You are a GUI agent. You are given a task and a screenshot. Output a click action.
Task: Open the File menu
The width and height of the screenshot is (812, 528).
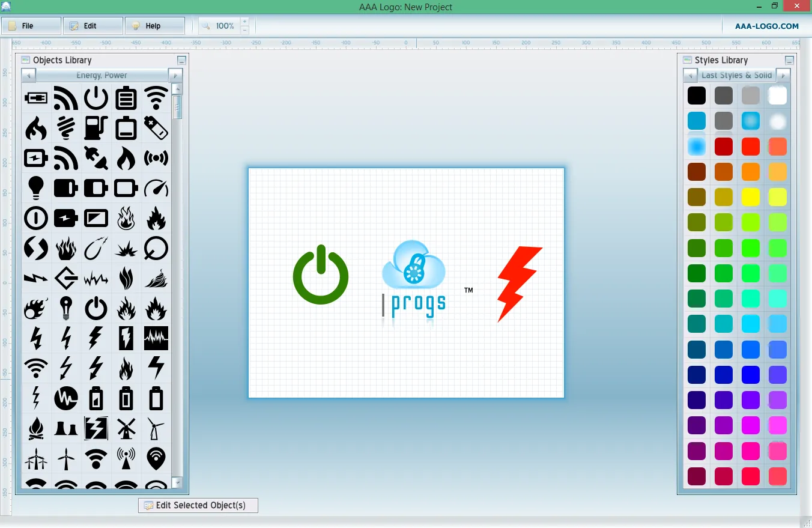(x=31, y=26)
